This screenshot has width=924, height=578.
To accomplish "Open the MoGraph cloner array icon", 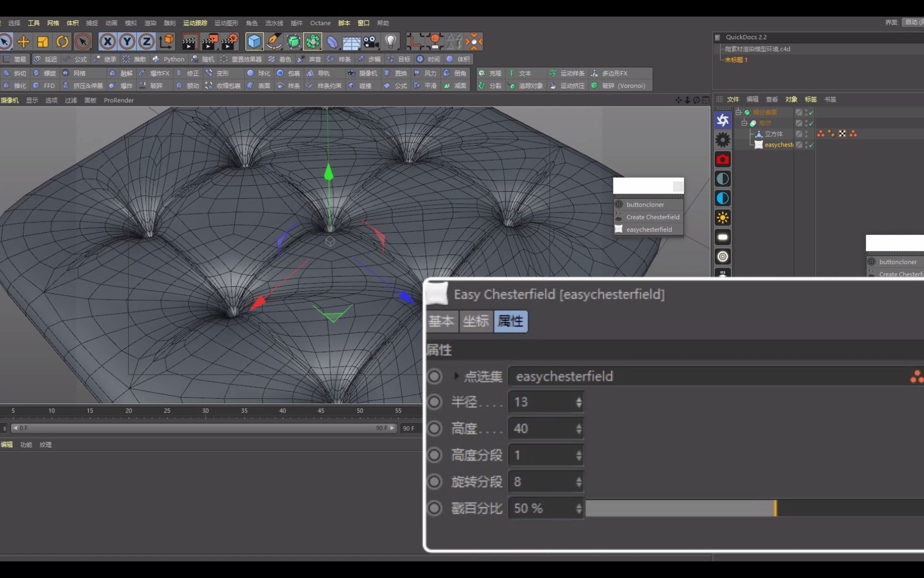I will [x=313, y=41].
